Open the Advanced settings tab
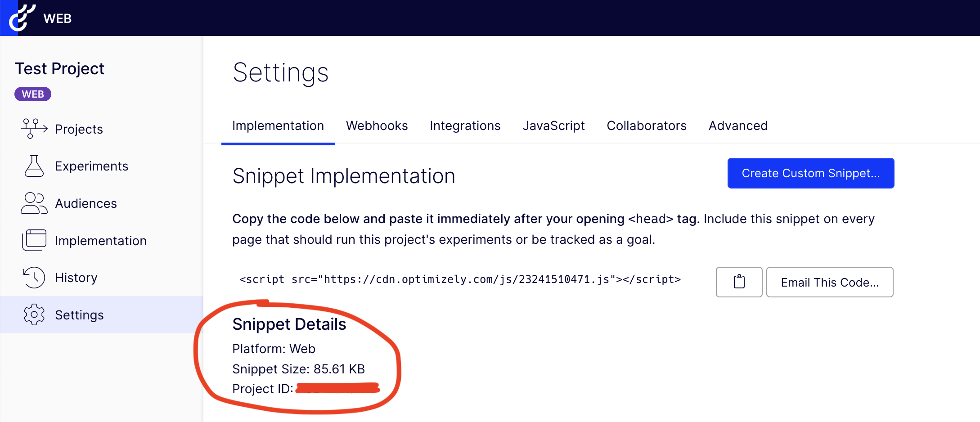980x422 pixels. coord(738,126)
